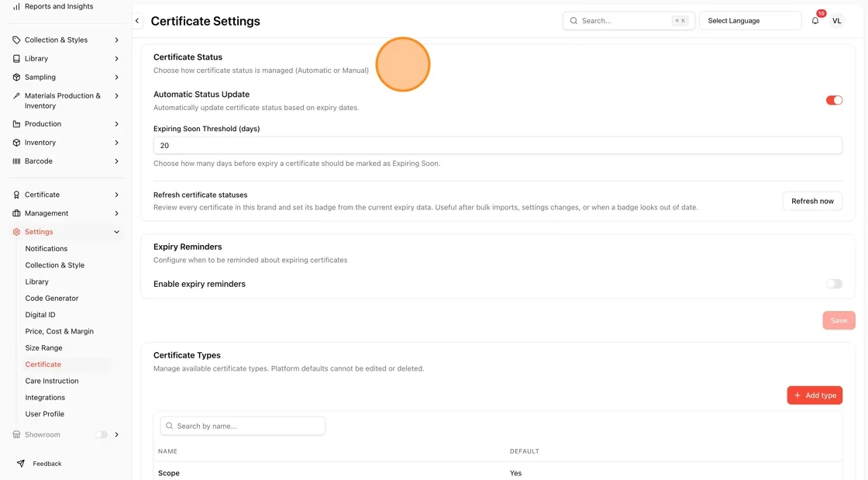Enable expiry reminders toggle

click(x=834, y=284)
